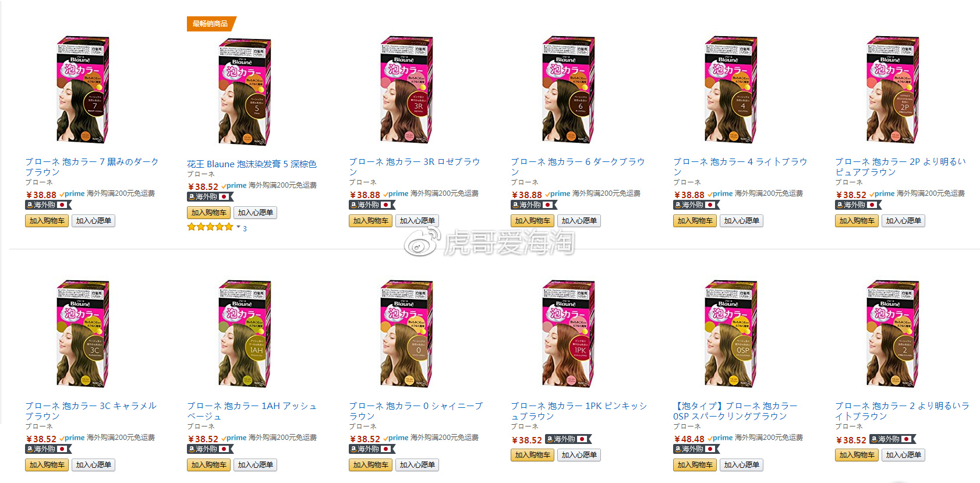Add the 6 ダークブラウン item to the wishlist
The image size is (980, 483).
(579, 221)
